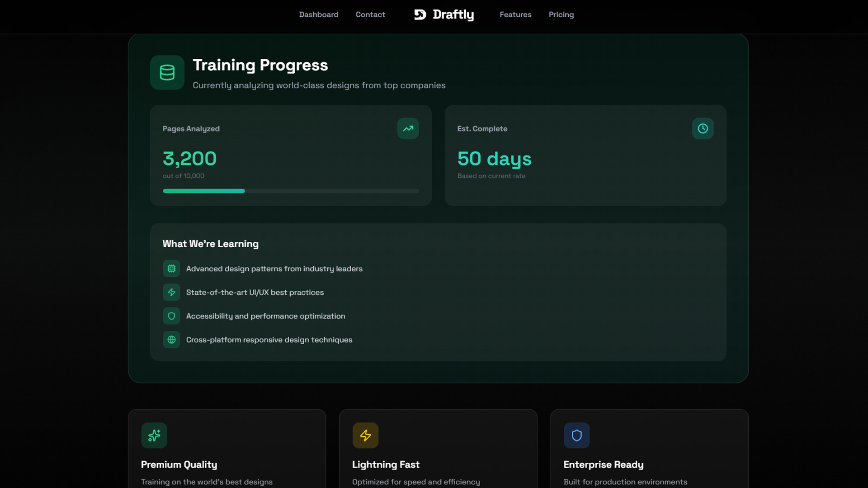Select the globe icon for cross-platform design
The width and height of the screenshot is (868, 488).
[171, 339]
